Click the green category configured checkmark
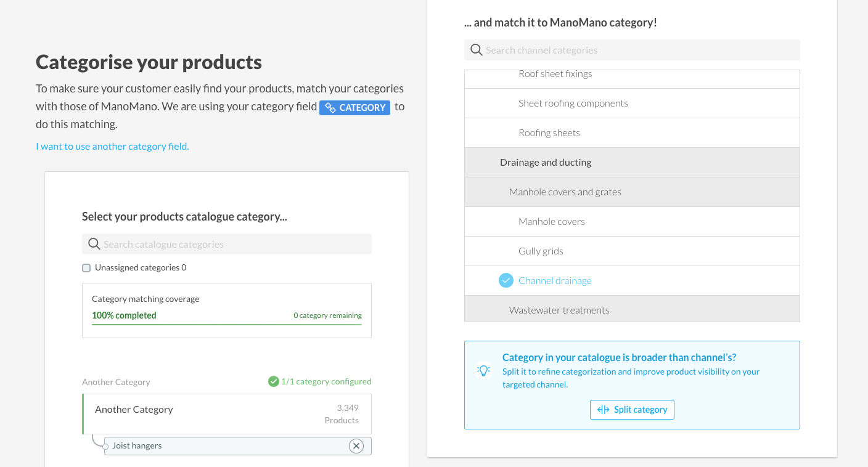The height and width of the screenshot is (467, 868). [x=274, y=381]
